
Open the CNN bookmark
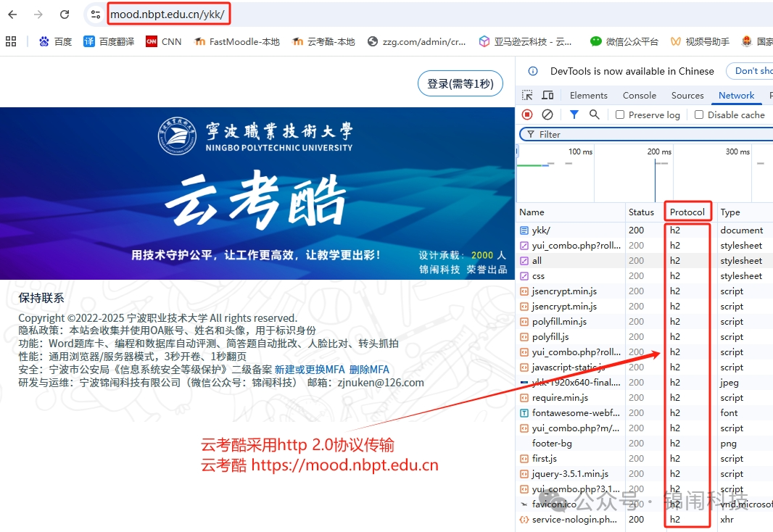164,41
